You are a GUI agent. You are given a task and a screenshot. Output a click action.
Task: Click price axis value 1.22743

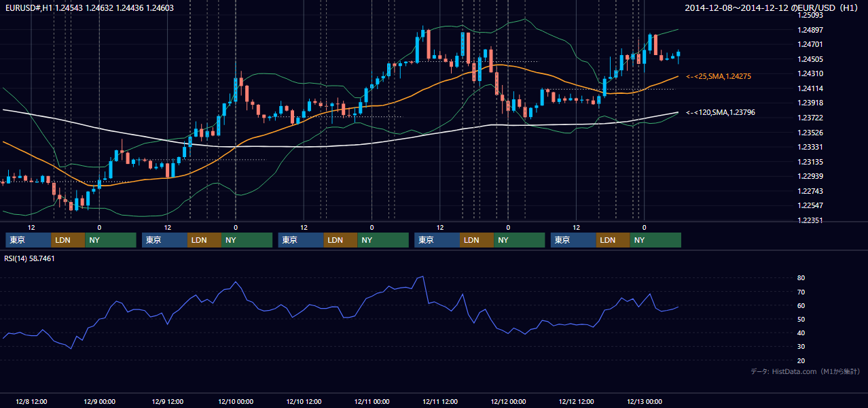(810, 191)
